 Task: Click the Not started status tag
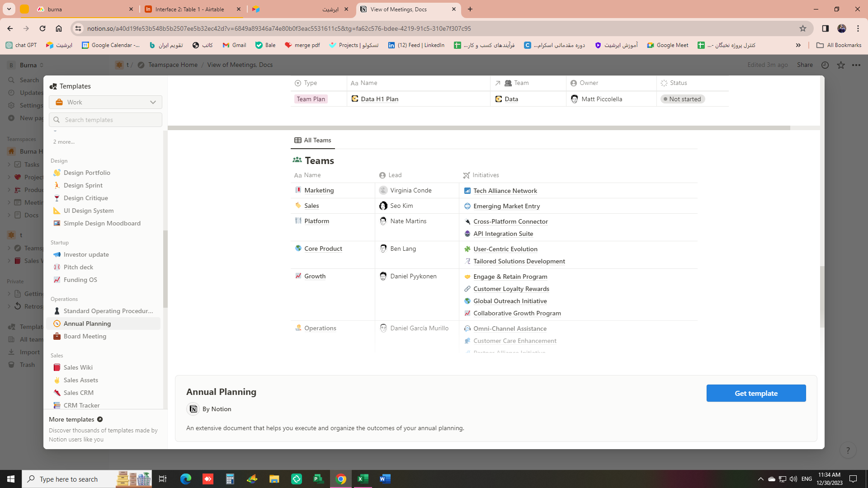click(x=682, y=99)
